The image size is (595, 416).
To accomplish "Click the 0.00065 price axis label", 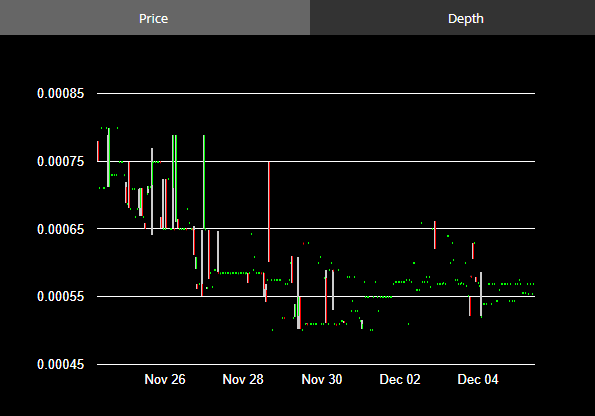I will (60, 229).
